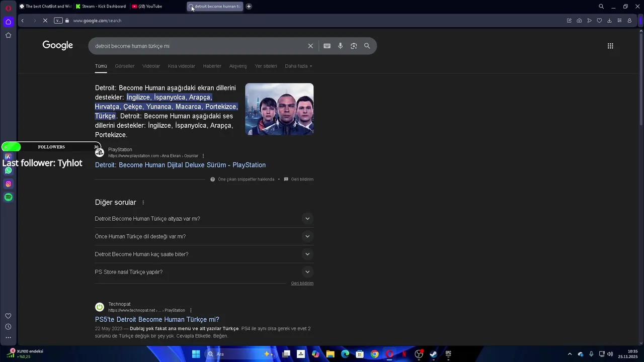Stop loading the current page

45,21
